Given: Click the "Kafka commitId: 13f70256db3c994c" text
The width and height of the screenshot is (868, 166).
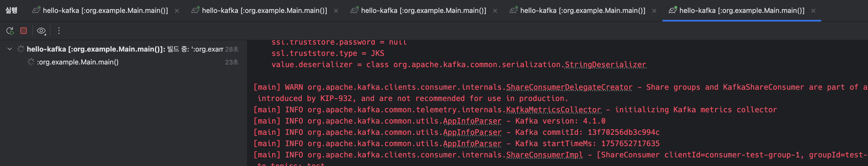Looking at the screenshot, I should point(587,132).
